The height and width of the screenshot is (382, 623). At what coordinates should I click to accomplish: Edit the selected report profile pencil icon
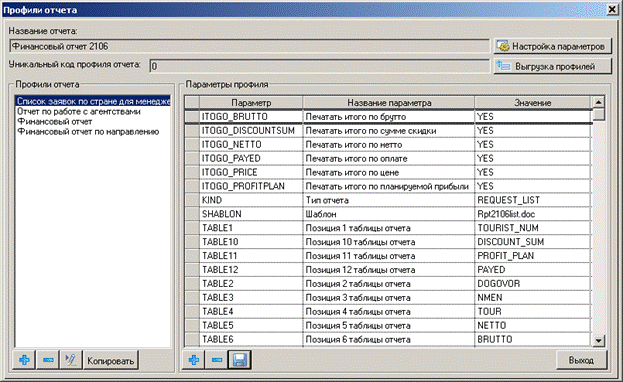71,360
